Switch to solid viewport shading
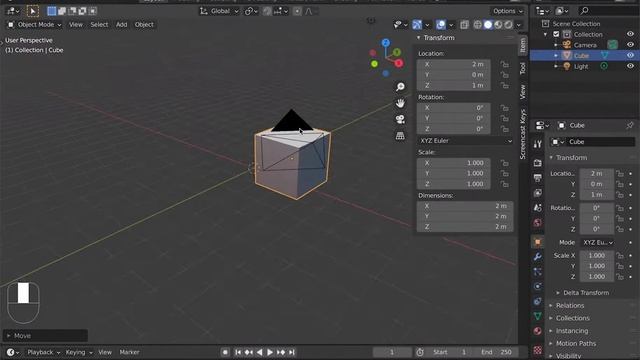Viewport: 640px width, 360px height. [488, 25]
